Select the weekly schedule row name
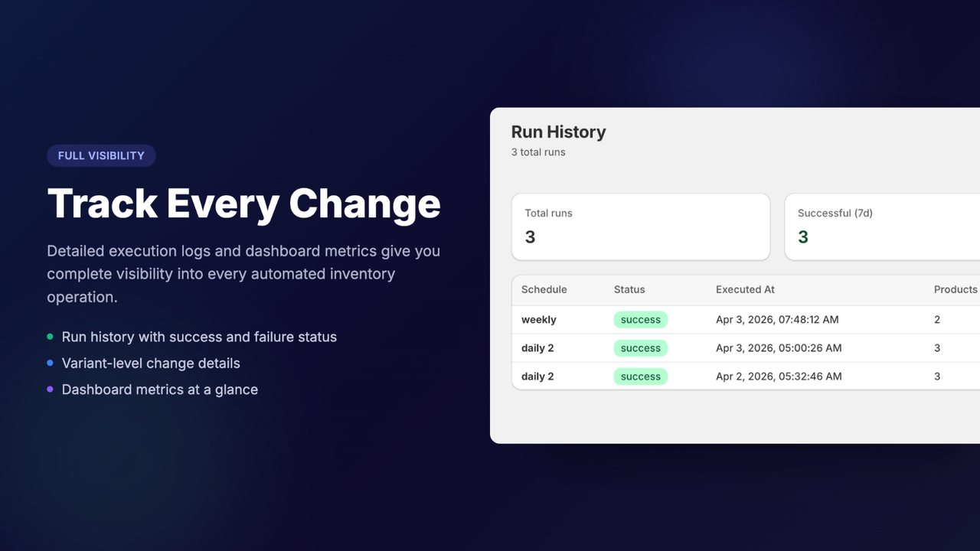 click(539, 320)
